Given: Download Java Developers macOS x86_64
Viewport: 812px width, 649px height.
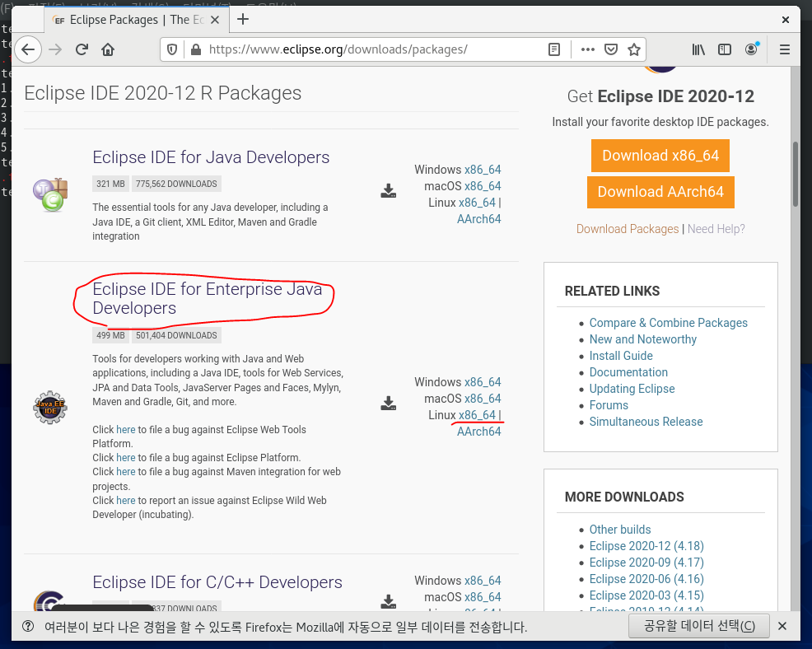Looking at the screenshot, I should point(483,186).
